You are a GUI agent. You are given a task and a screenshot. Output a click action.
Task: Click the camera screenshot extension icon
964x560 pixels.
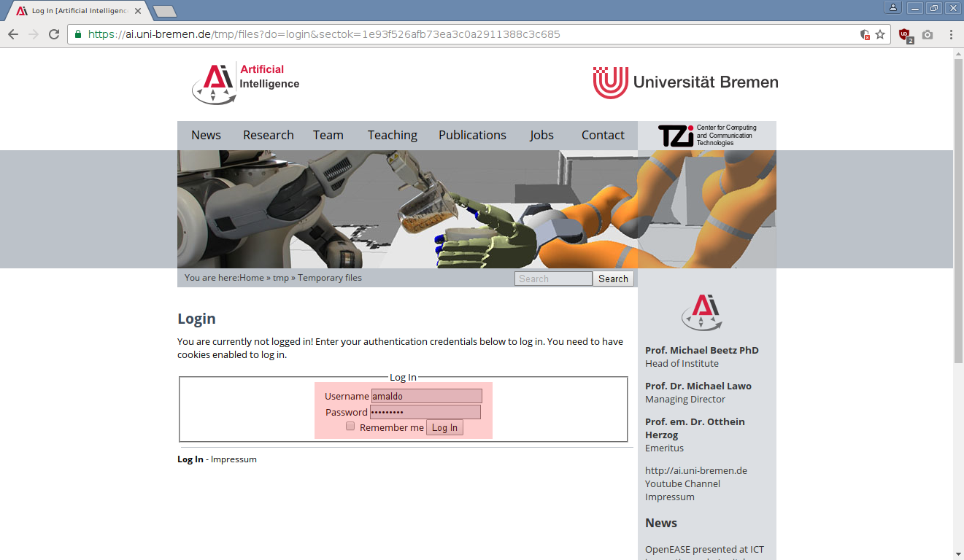coord(928,34)
